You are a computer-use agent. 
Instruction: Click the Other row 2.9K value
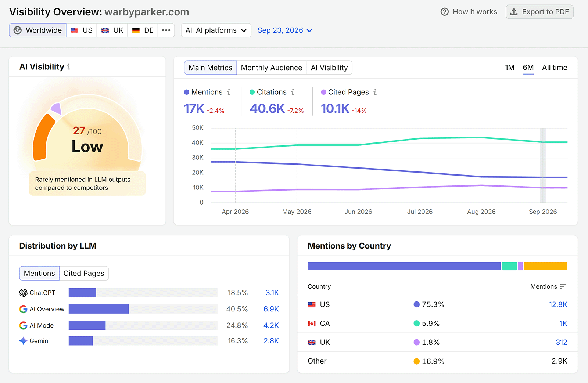559,361
